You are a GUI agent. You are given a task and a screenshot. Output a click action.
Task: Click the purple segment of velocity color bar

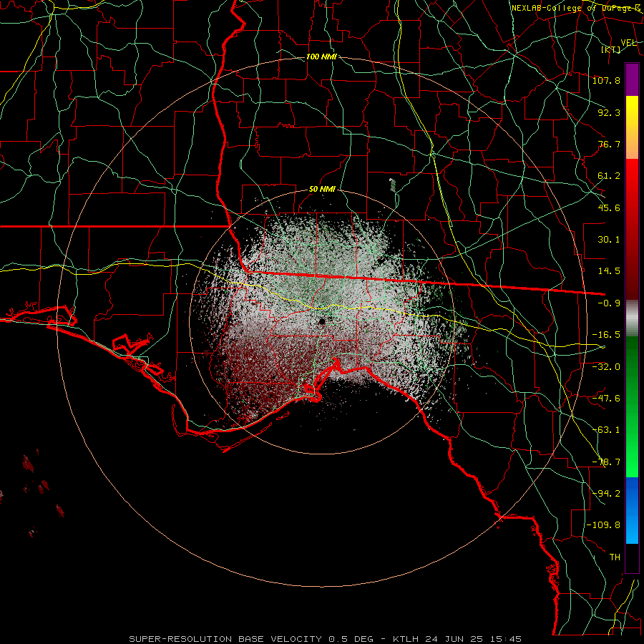[x=632, y=79]
